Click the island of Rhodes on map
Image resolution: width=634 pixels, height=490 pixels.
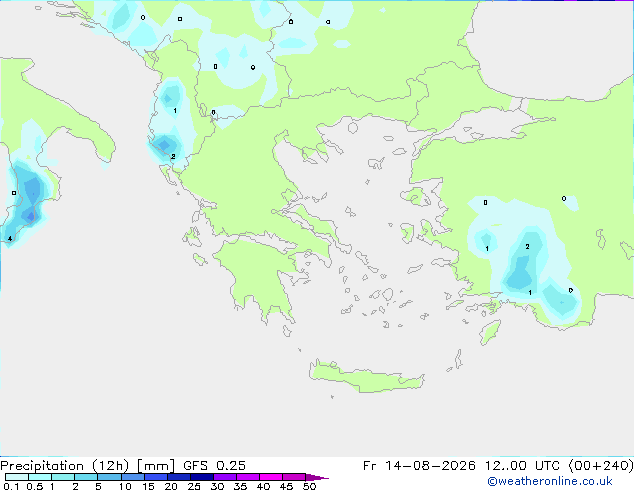pos(490,332)
